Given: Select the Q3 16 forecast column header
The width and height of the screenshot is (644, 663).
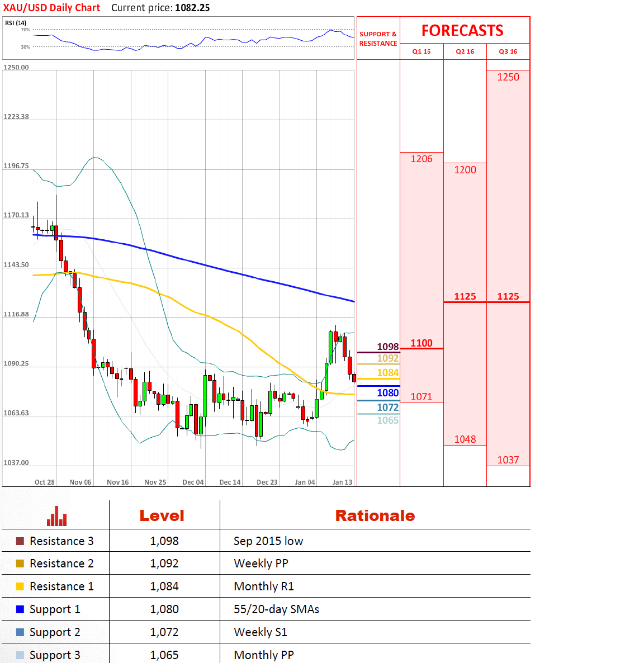Looking at the screenshot, I should 508,51.
